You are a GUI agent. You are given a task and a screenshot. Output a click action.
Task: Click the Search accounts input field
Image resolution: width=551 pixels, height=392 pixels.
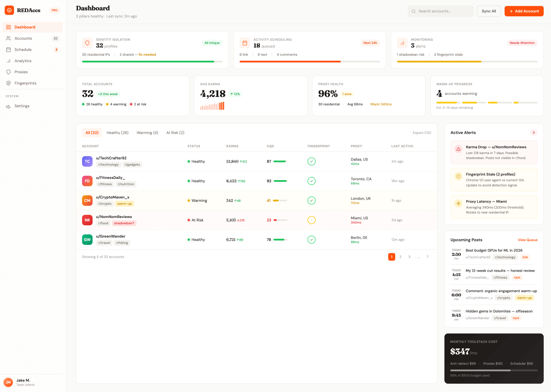(x=440, y=11)
